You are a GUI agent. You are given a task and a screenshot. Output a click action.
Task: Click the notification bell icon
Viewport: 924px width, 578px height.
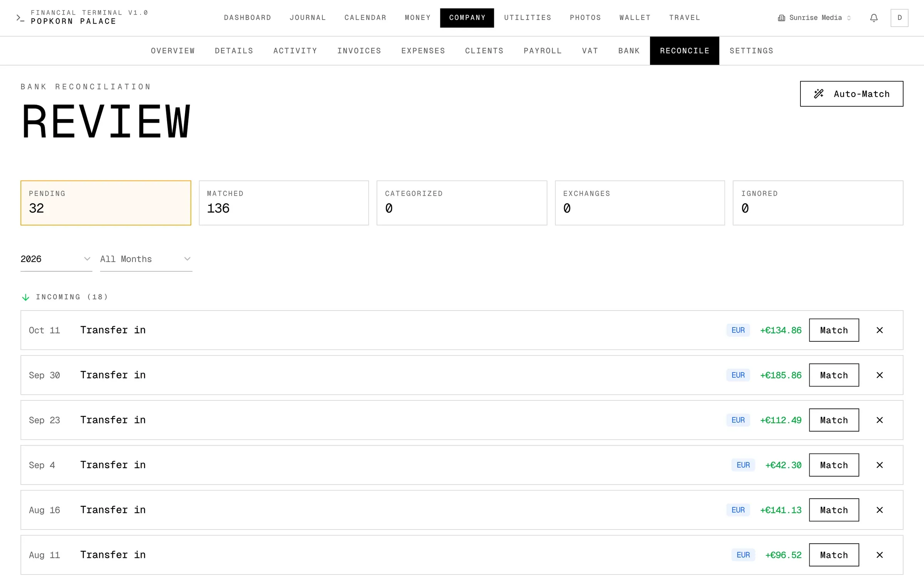(874, 18)
